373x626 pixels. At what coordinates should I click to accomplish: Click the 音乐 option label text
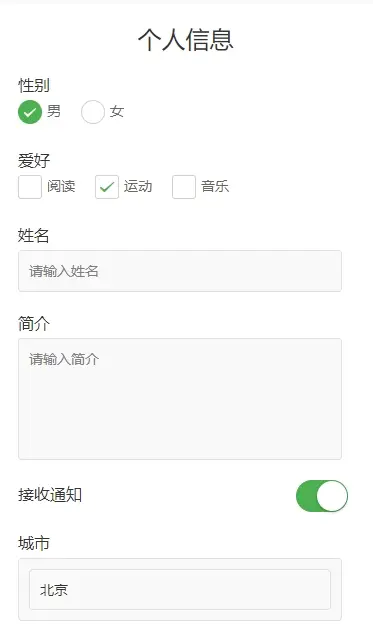tap(215, 186)
